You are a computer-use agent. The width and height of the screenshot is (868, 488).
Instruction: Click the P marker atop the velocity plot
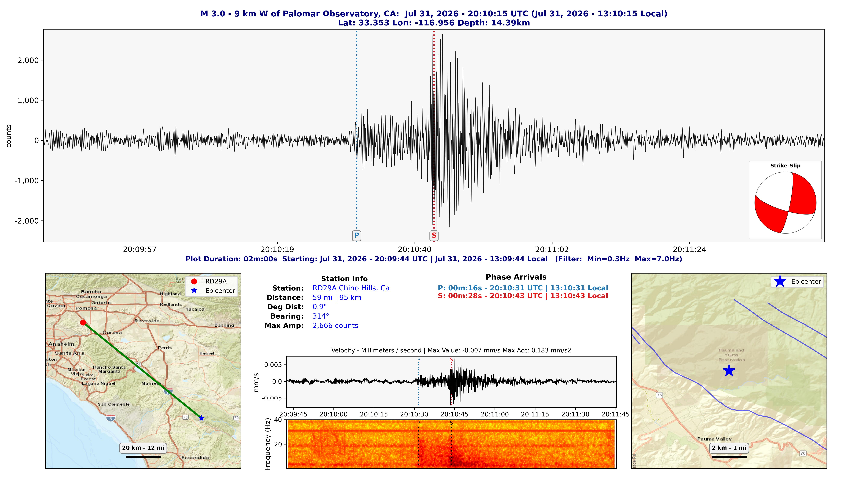point(419,359)
